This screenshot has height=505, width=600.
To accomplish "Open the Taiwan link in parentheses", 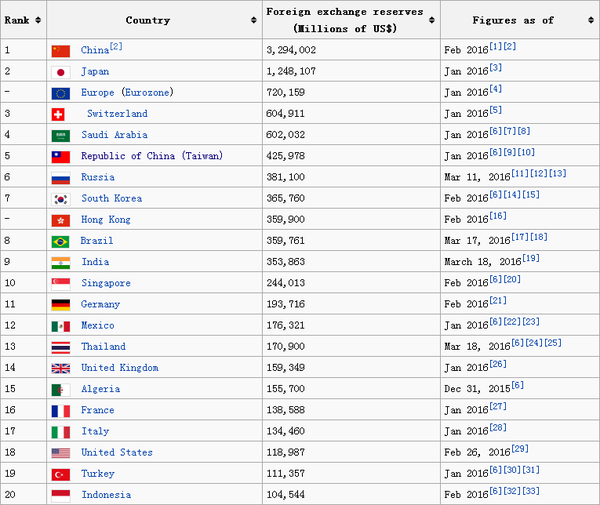I will point(202,156).
